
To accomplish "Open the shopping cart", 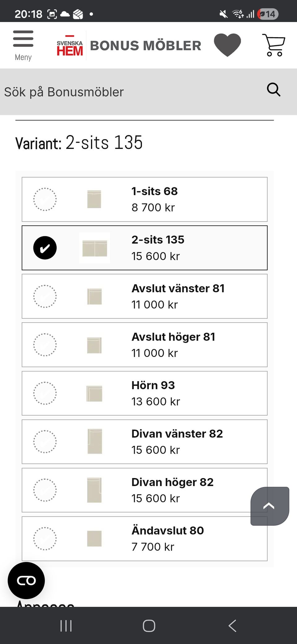I will click(x=273, y=45).
